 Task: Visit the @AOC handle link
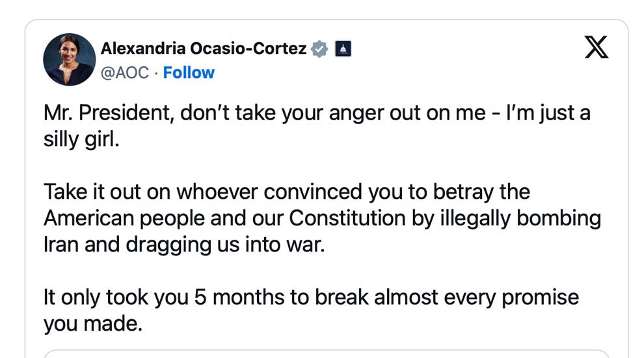pyautogui.click(x=124, y=73)
